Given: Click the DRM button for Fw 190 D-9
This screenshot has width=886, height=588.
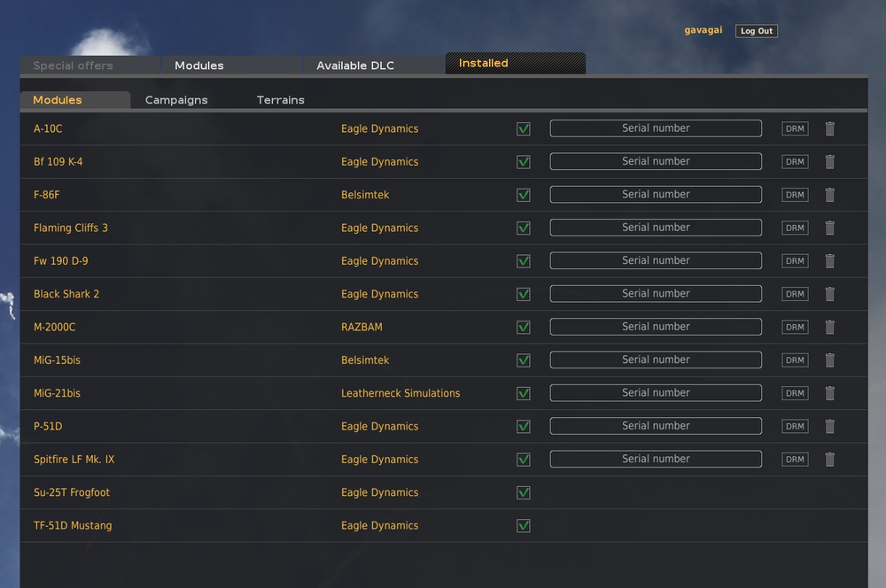Looking at the screenshot, I should coord(795,261).
